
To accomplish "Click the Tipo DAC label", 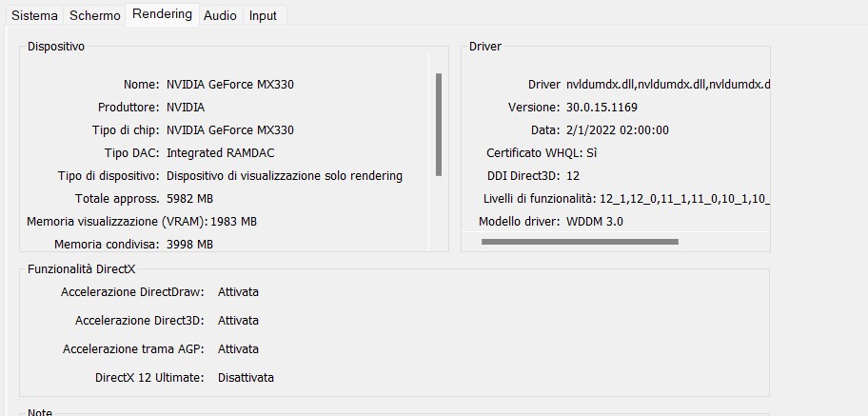I will [x=131, y=153].
